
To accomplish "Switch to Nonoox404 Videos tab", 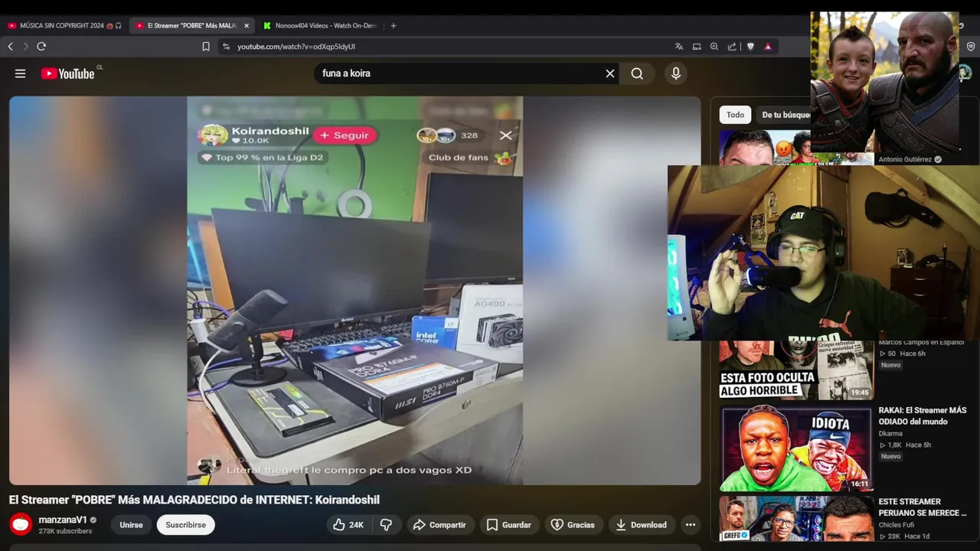I will click(x=321, y=25).
